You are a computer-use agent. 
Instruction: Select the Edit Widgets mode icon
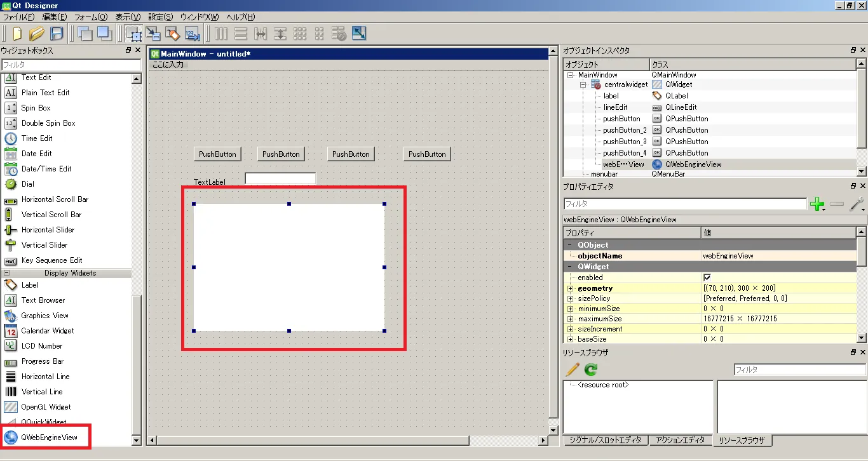(134, 34)
